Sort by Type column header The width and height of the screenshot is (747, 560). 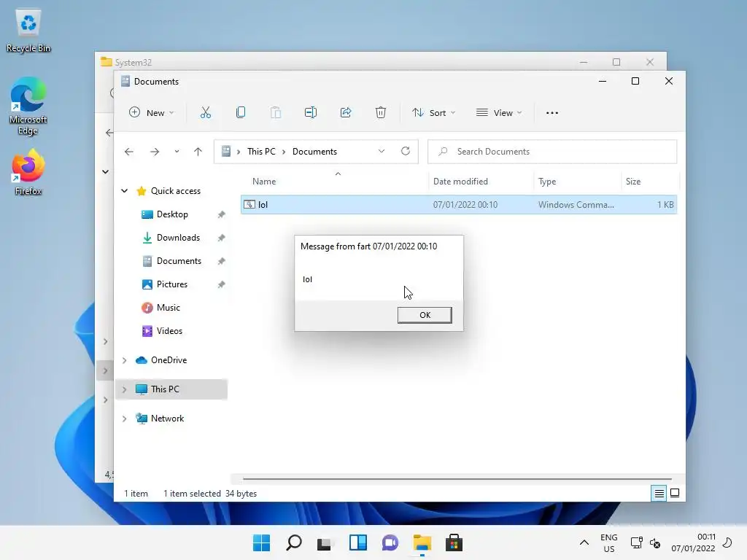547,182
